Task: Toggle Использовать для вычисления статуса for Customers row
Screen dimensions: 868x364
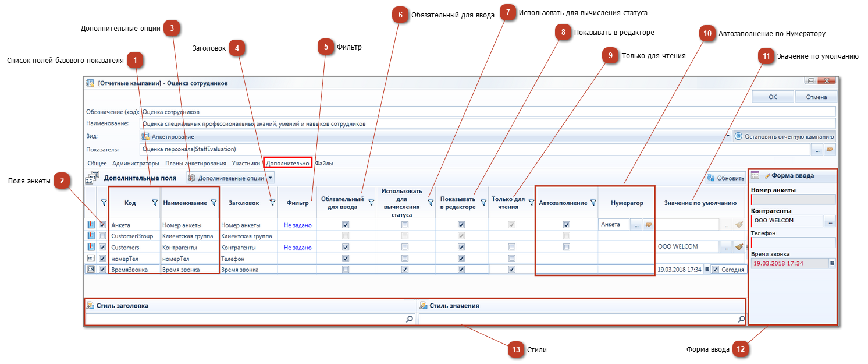Action: click(x=405, y=247)
